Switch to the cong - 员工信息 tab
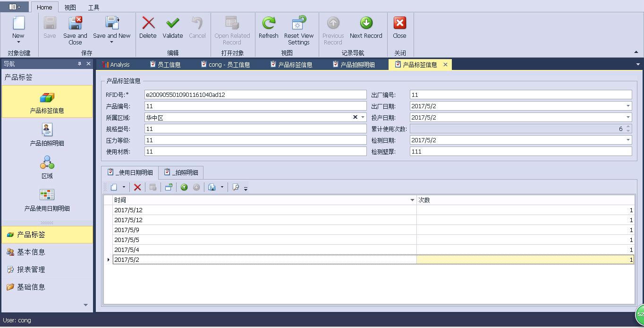This screenshot has height=328, width=644. pyautogui.click(x=225, y=64)
